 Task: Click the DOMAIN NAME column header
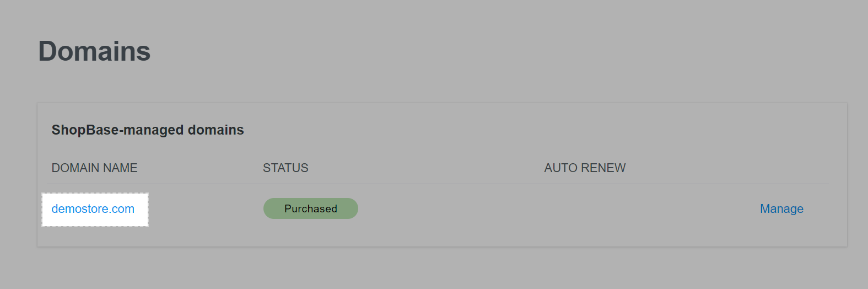pos(94,168)
